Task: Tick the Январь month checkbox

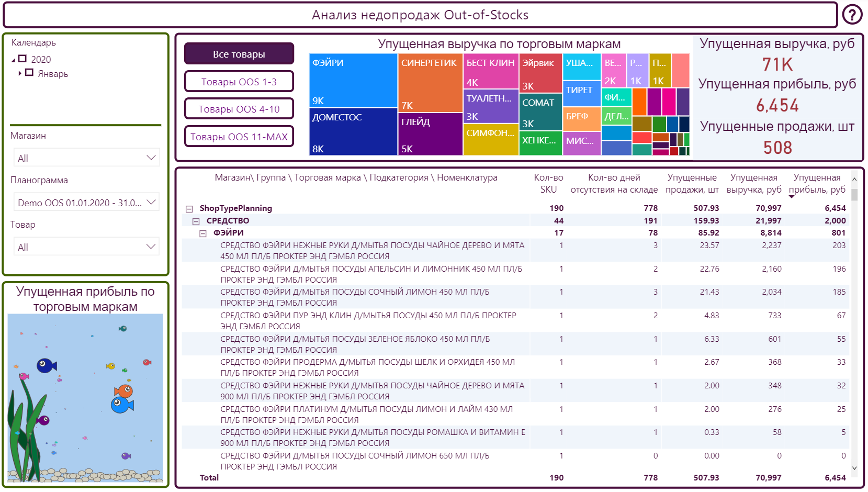Action: coord(29,73)
